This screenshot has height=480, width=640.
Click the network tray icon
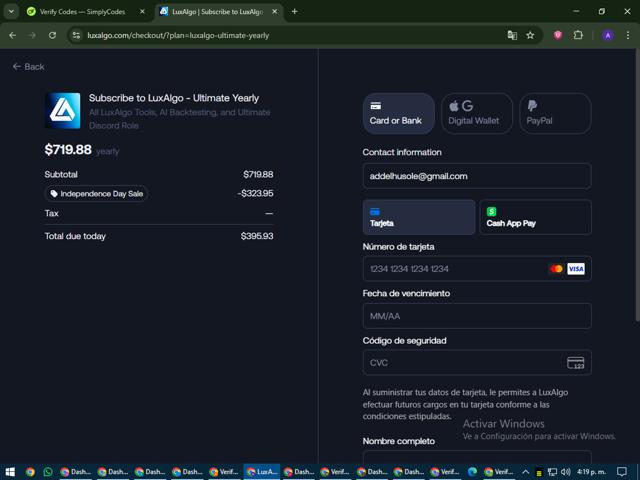[x=552, y=472]
